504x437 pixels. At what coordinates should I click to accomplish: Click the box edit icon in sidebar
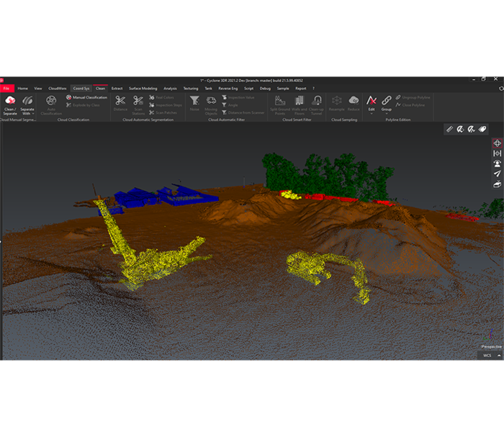point(498,184)
